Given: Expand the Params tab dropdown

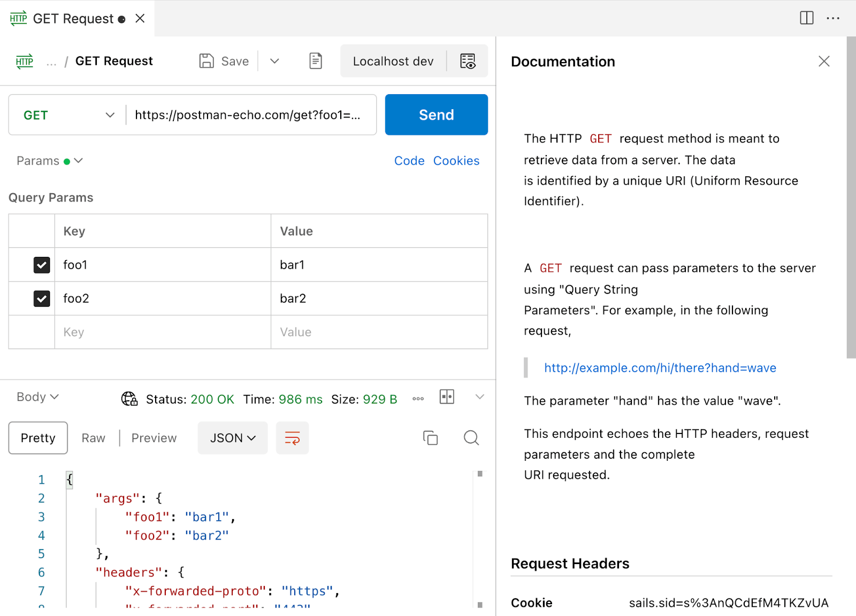Looking at the screenshot, I should (x=50, y=161).
